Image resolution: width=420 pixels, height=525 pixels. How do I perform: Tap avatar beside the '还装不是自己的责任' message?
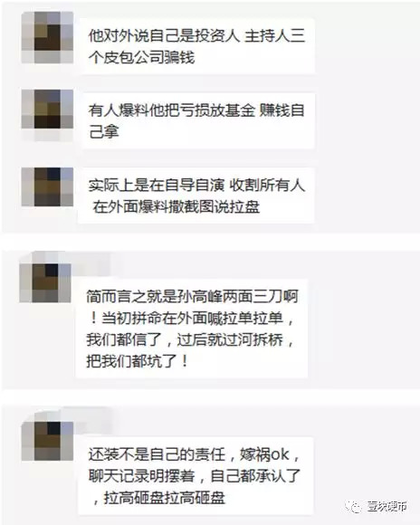(x=47, y=441)
